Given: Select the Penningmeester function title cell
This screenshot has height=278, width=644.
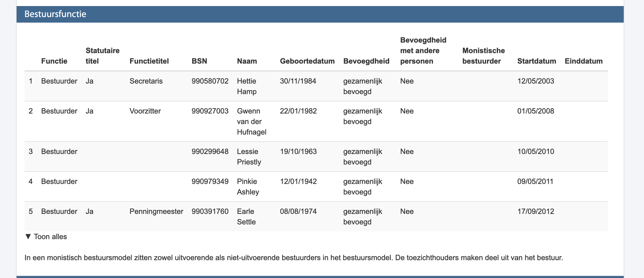Looking at the screenshot, I should click(156, 211).
